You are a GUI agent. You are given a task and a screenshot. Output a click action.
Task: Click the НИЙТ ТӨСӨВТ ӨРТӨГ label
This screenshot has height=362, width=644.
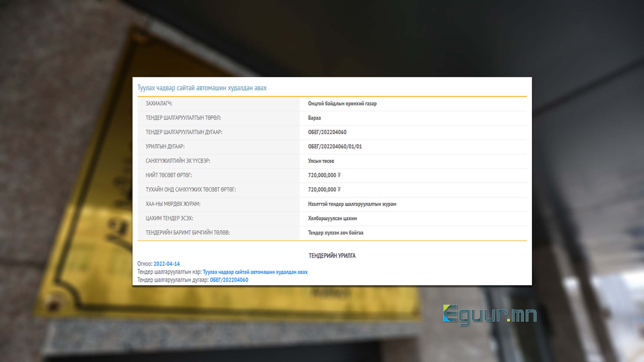pos(168,175)
